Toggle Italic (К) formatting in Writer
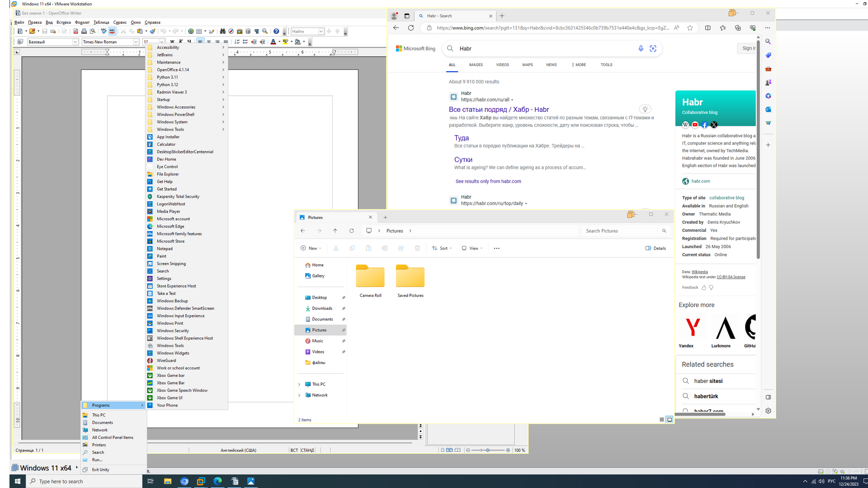The height and width of the screenshot is (488, 868). [181, 42]
